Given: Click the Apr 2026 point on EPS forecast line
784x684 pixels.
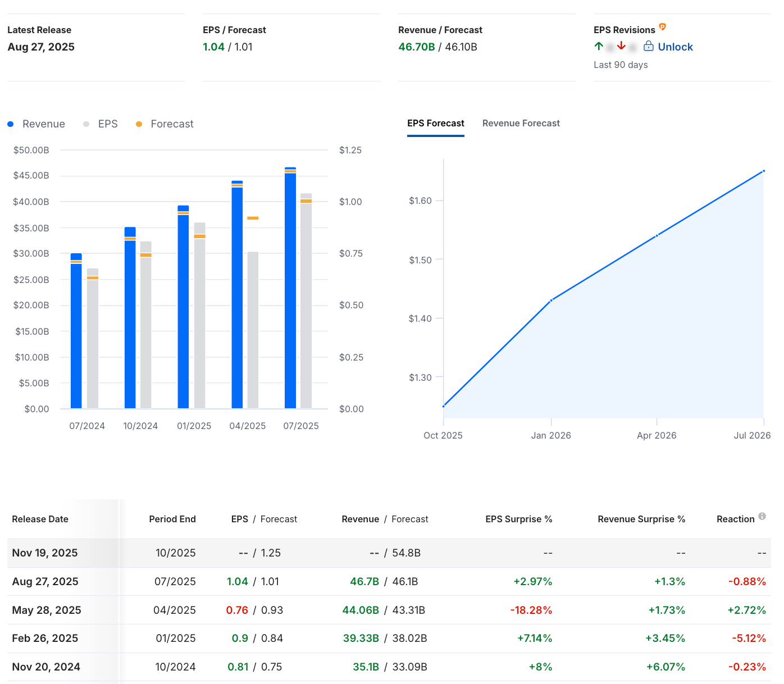Looking at the screenshot, I should [657, 235].
